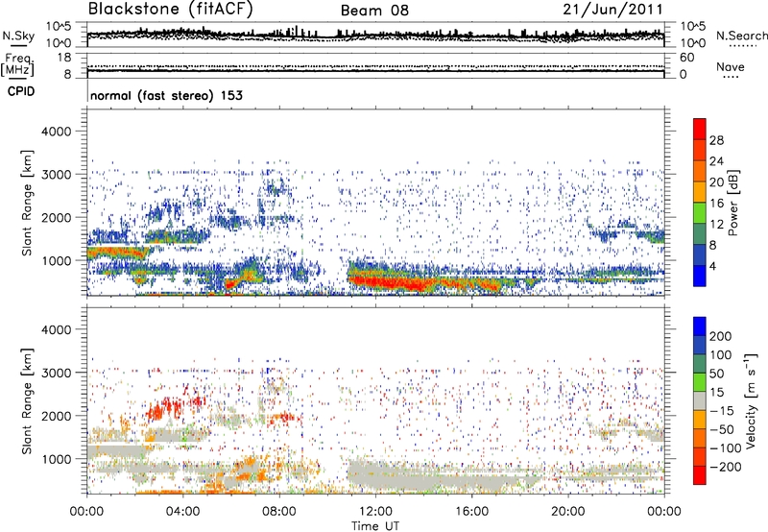
Task: Select the "N.Sky" legend label
Action: pos(18,36)
